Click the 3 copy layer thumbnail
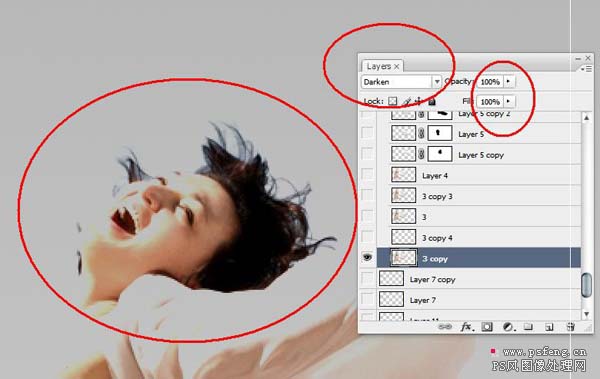 (x=403, y=257)
